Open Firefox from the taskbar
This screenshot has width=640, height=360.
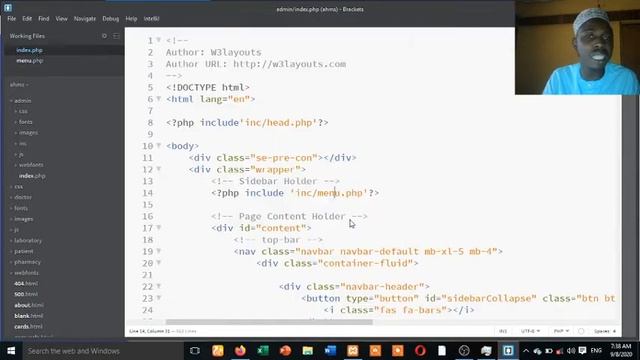tap(240, 351)
